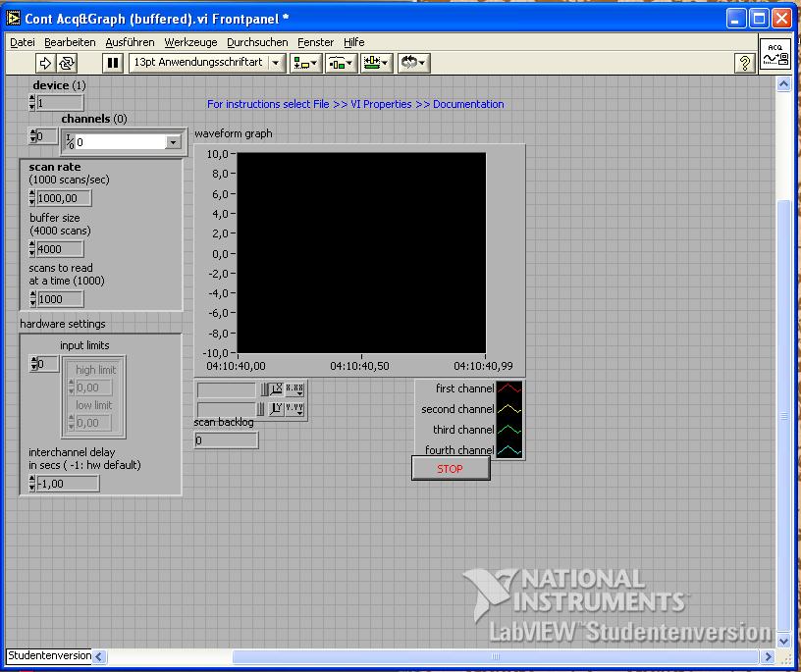
Task: Click the first channel legend label
Action: point(464,388)
